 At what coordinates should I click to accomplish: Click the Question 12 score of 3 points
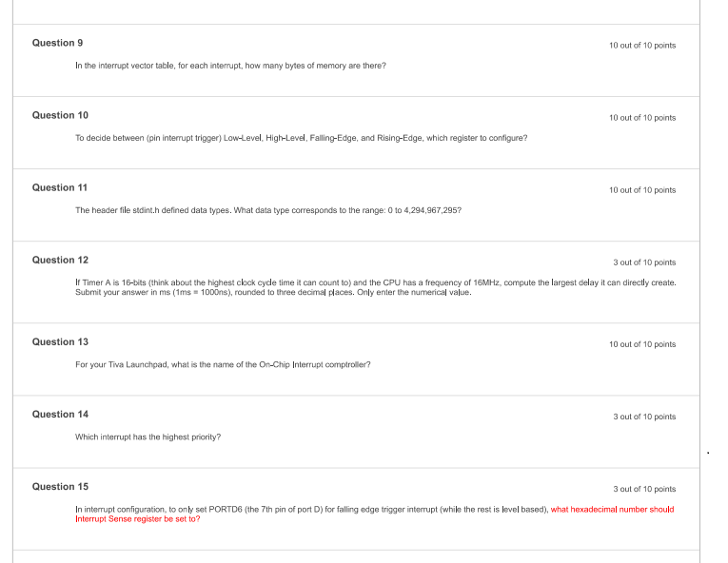pyautogui.click(x=644, y=262)
